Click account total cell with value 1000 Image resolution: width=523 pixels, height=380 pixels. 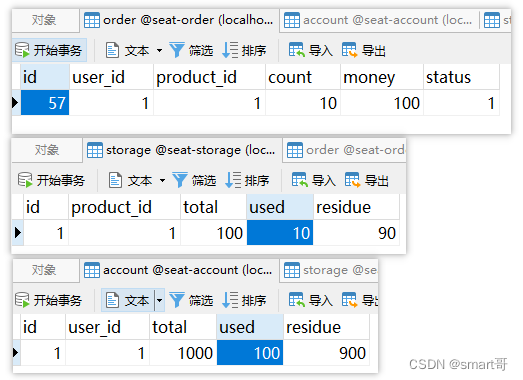(183, 353)
